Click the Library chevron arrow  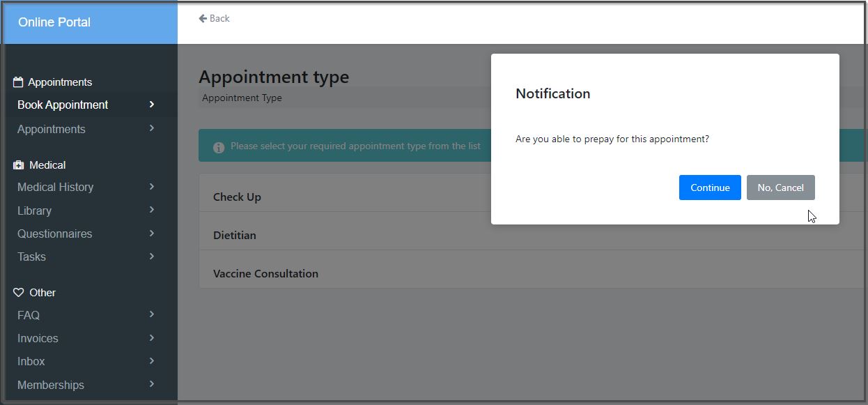152,210
